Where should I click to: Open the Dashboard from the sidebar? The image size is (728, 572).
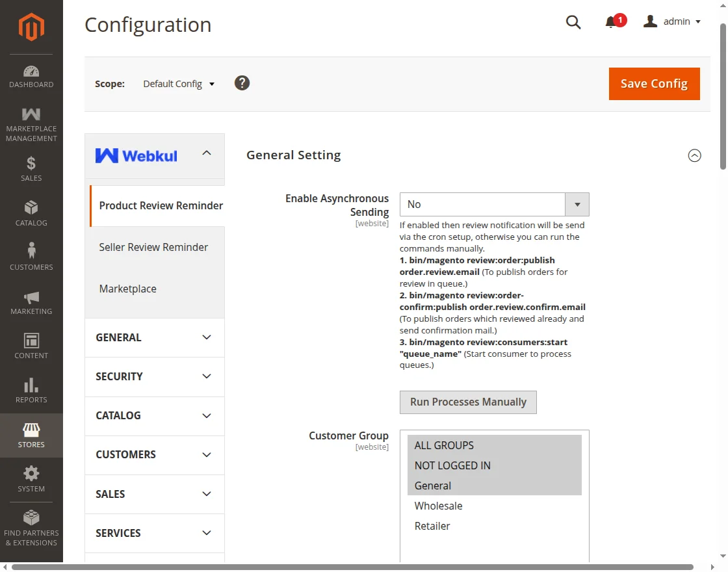[x=31, y=77]
